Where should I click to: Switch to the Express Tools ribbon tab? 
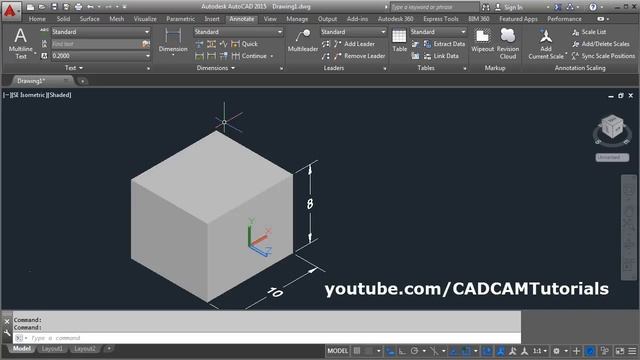(441, 19)
